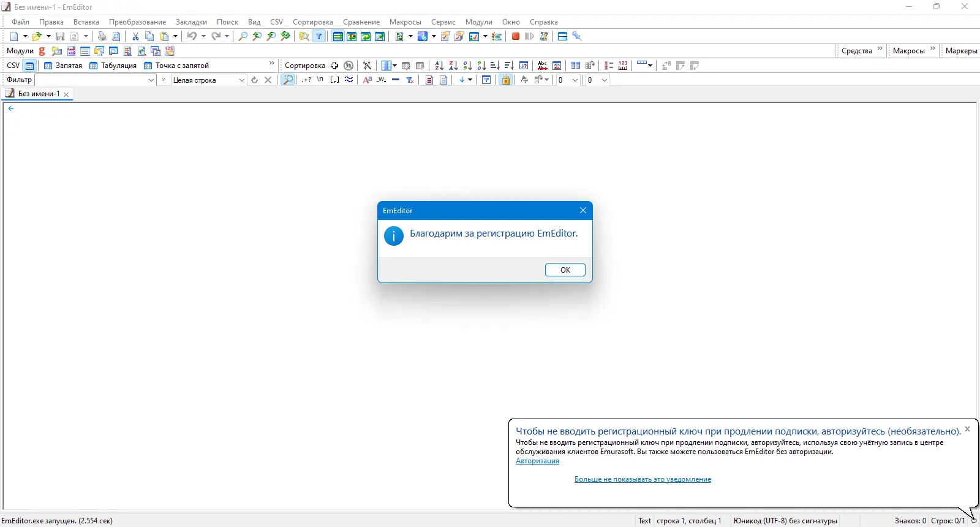Click the numeric sort ascending icon
980x527 pixels.
467,66
